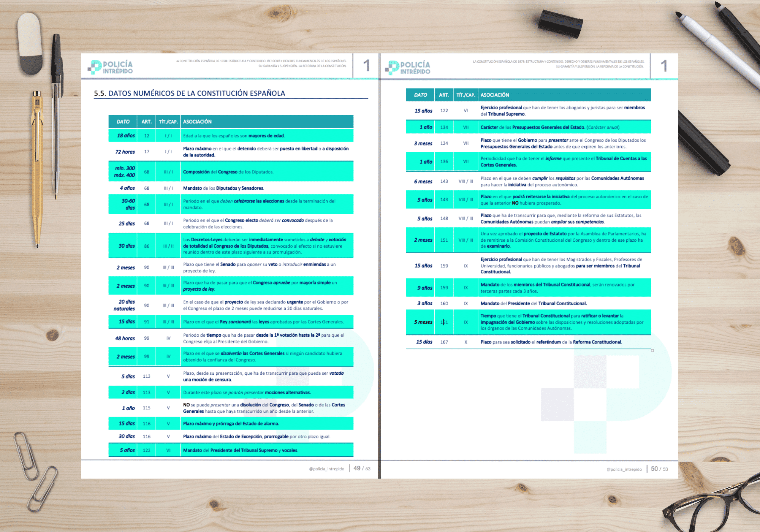
Task: Click article number '17' in the 72 horas row
Action: point(147,152)
